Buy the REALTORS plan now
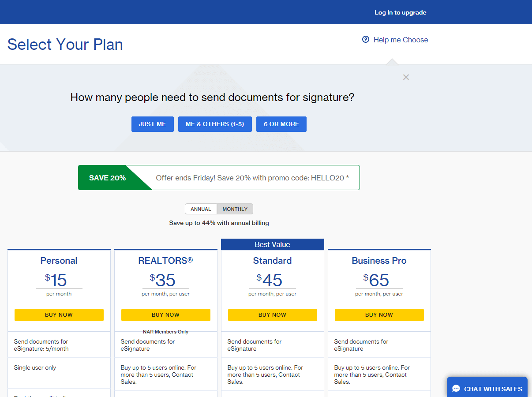The height and width of the screenshot is (397, 532). click(x=166, y=315)
